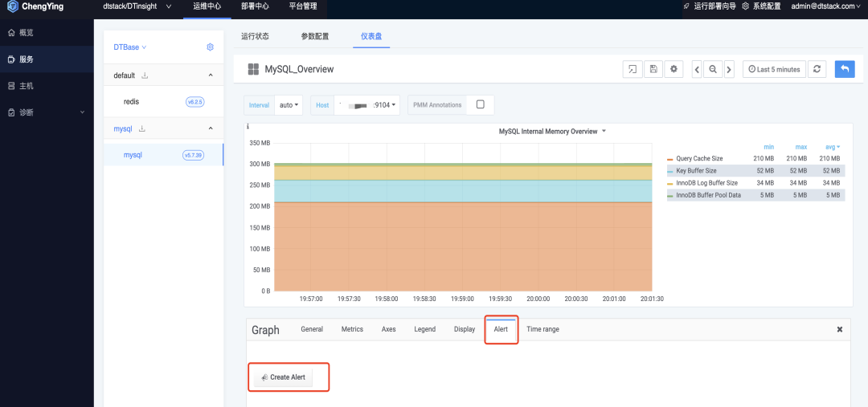Zoom out time range with magnifier icon
The height and width of the screenshot is (407, 868).
coord(713,69)
